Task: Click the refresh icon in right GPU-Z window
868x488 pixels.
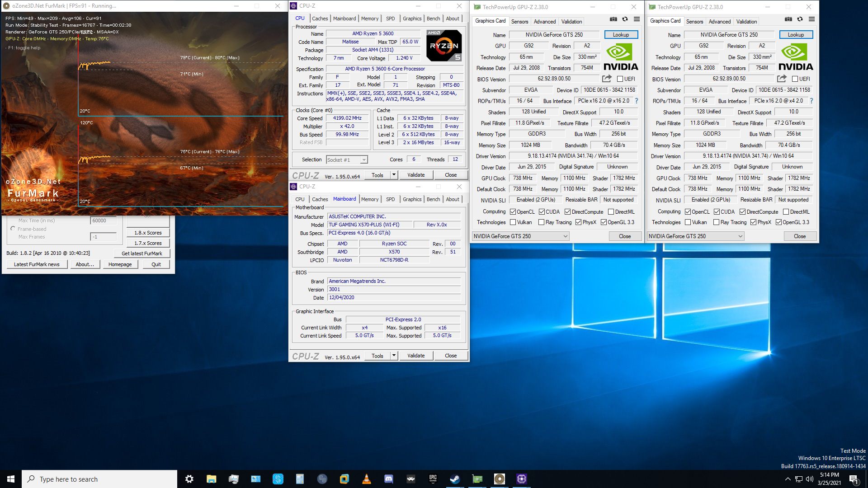Action: tap(800, 19)
